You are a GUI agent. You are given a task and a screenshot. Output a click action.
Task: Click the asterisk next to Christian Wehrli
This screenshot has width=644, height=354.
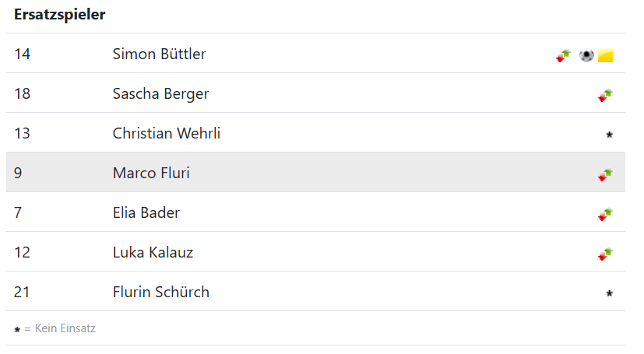(x=609, y=135)
